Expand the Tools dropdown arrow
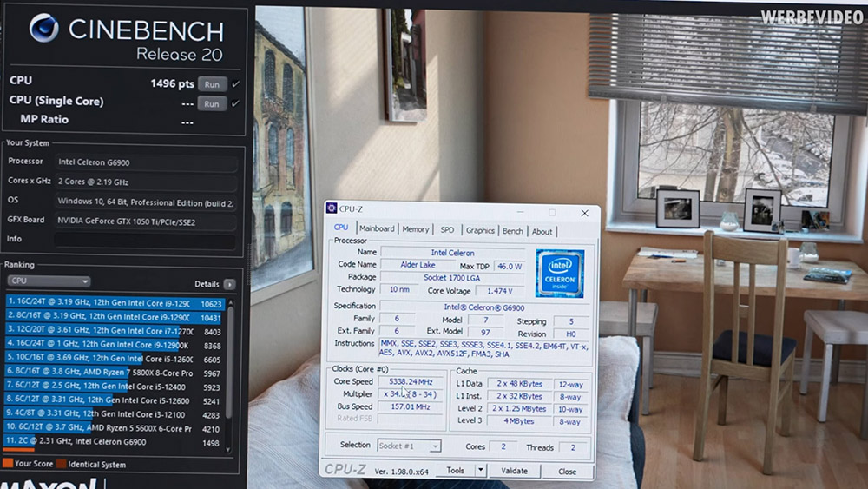Image resolution: width=868 pixels, height=489 pixels. [481, 470]
